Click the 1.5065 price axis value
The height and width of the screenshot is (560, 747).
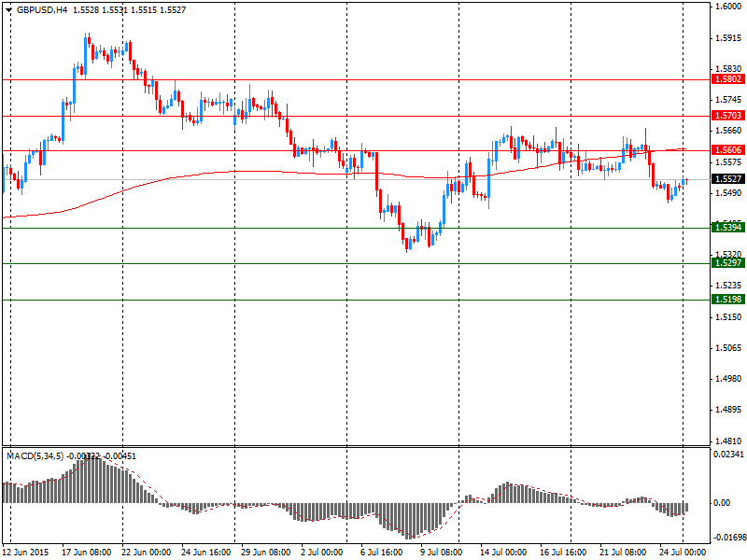tap(728, 348)
